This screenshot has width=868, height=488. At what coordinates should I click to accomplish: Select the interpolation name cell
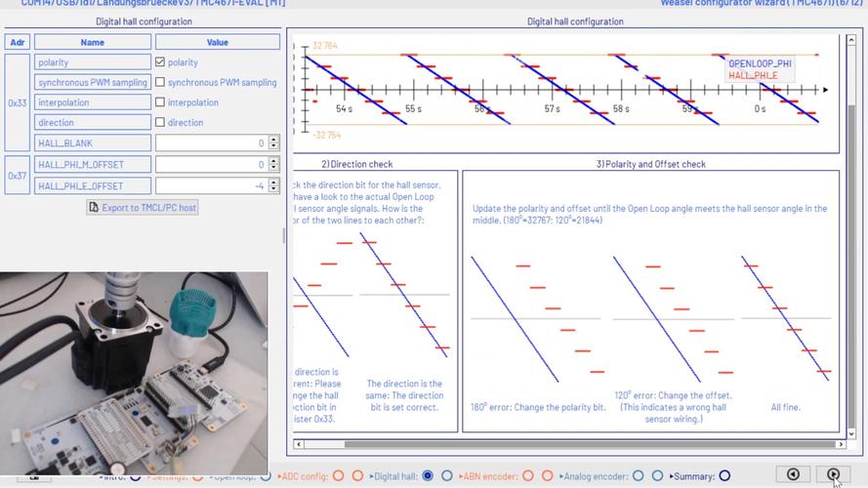[93, 102]
